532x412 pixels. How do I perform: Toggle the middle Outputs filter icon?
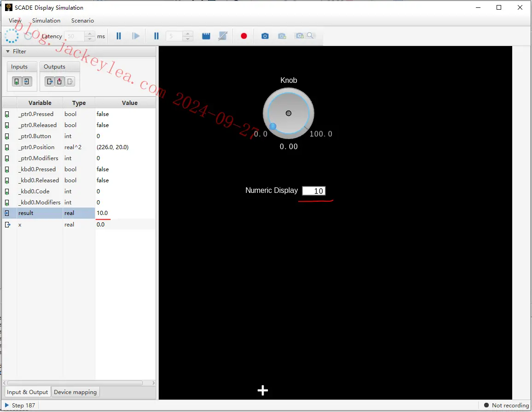tap(59, 81)
